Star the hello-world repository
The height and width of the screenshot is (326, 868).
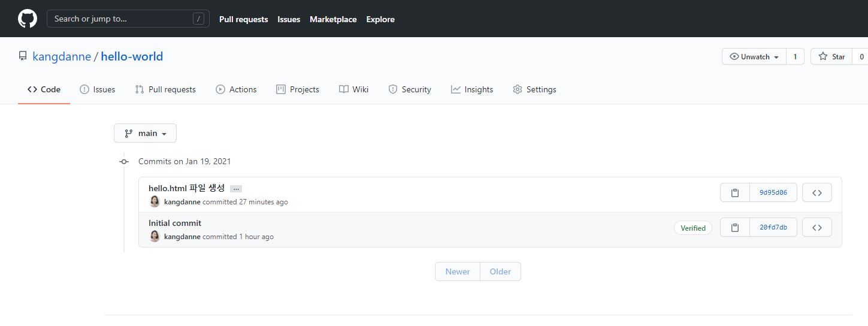tap(831, 56)
